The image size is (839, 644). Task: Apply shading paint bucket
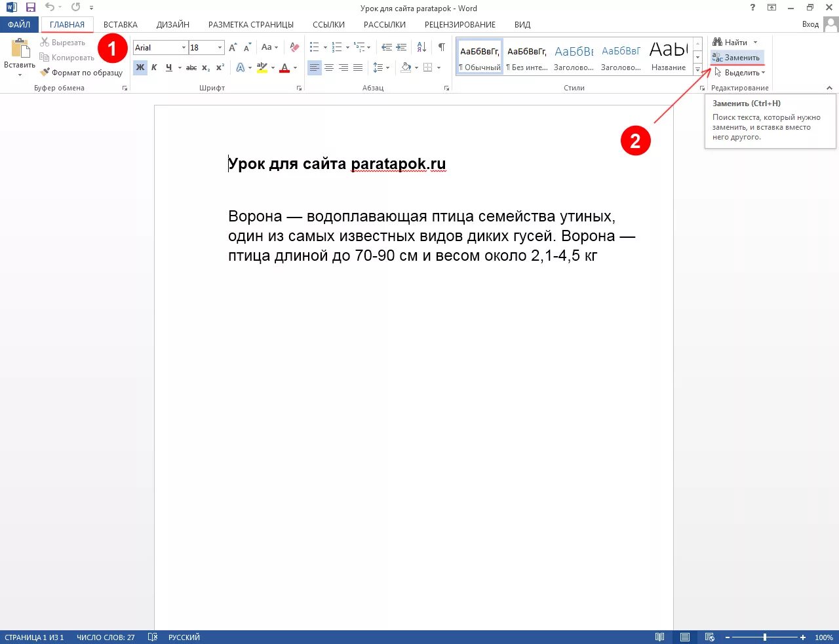pyautogui.click(x=406, y=67)
